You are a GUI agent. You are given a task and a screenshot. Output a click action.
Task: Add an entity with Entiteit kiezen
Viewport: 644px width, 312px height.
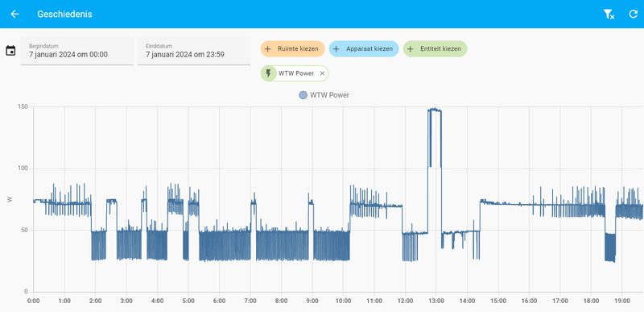(x=435, y=49)
